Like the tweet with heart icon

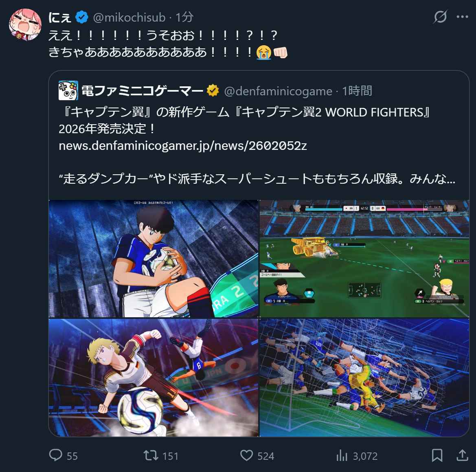[246, 455]
